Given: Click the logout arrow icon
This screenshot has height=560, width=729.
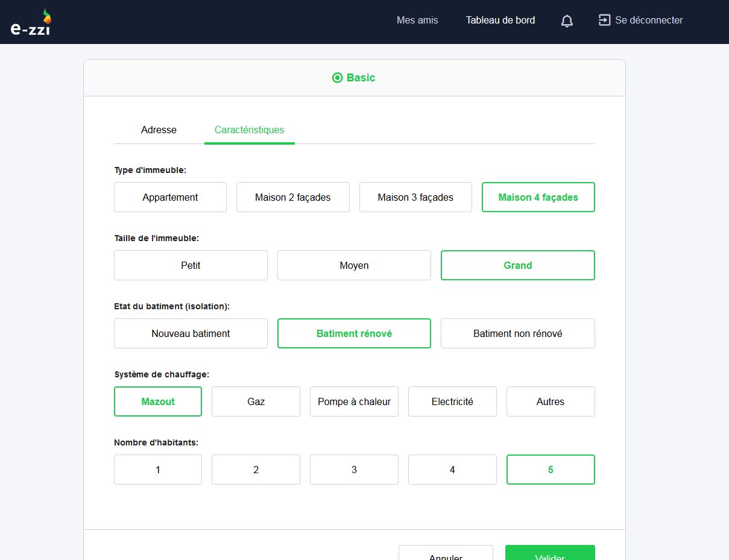Looking at the screenshot, I should pyautogui.click(x=604, y=20).
